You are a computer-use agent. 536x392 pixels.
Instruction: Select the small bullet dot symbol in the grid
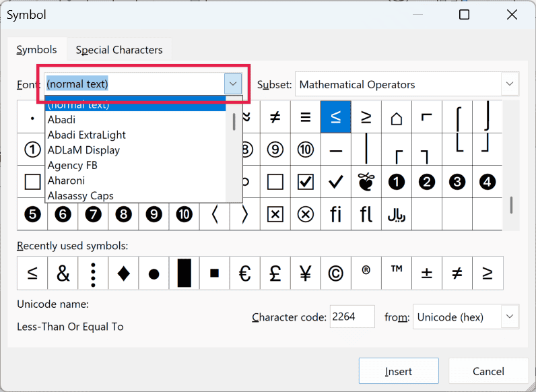tap(32, 119)
